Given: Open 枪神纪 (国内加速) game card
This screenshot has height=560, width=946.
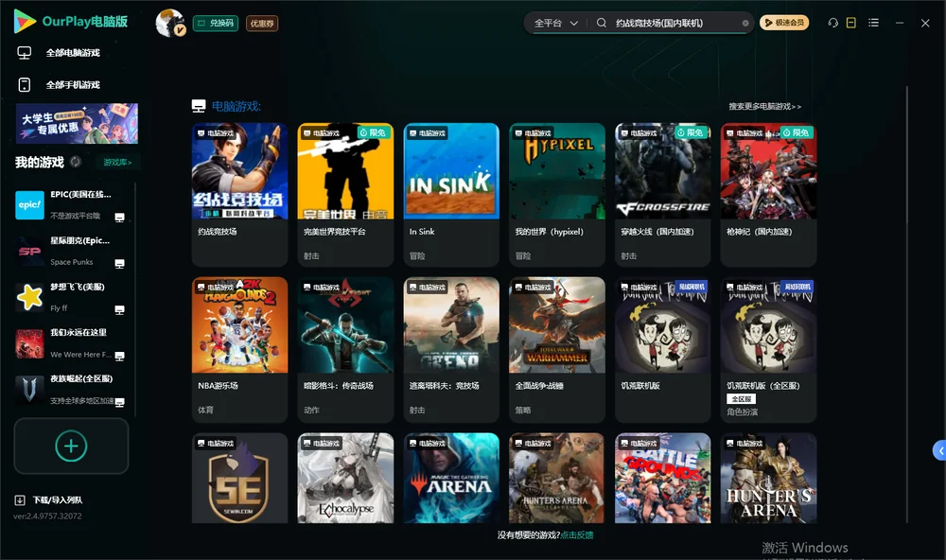Looking at the screenshot, I should click(x=768, y=194).
